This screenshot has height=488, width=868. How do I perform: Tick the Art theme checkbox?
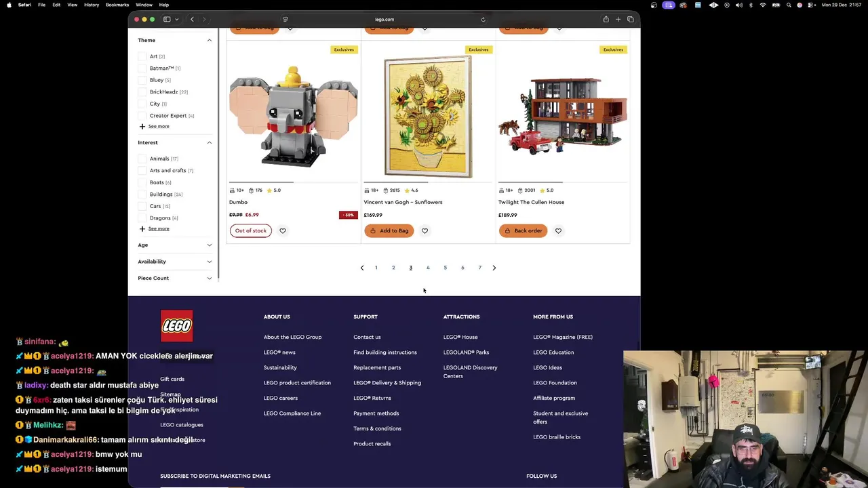tap(142, 56)
